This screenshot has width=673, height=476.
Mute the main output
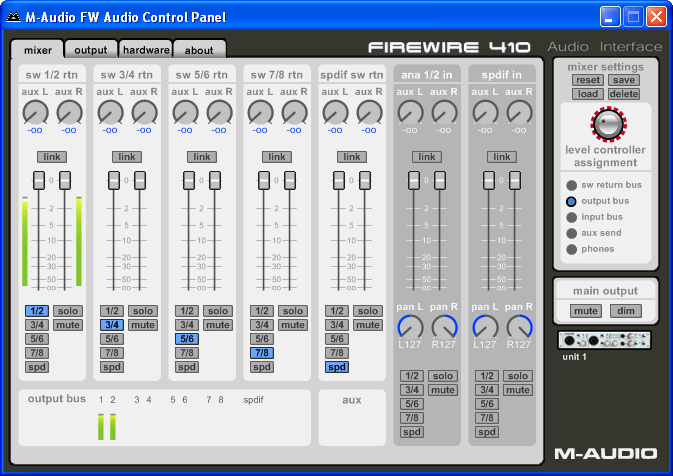pos(586,311)
